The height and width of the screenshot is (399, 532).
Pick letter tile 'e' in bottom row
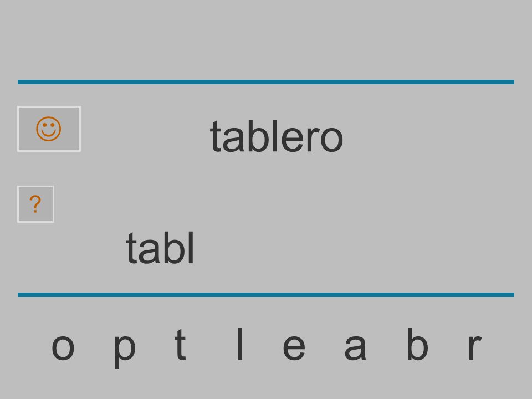294,347
